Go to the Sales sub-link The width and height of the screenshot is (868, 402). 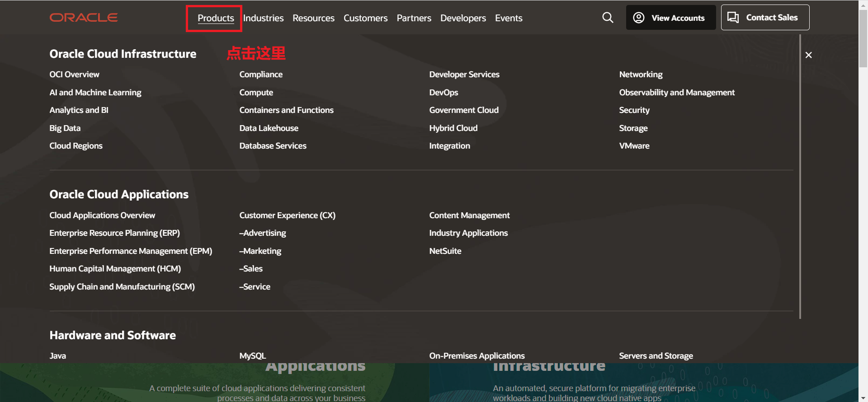[251, 269]
